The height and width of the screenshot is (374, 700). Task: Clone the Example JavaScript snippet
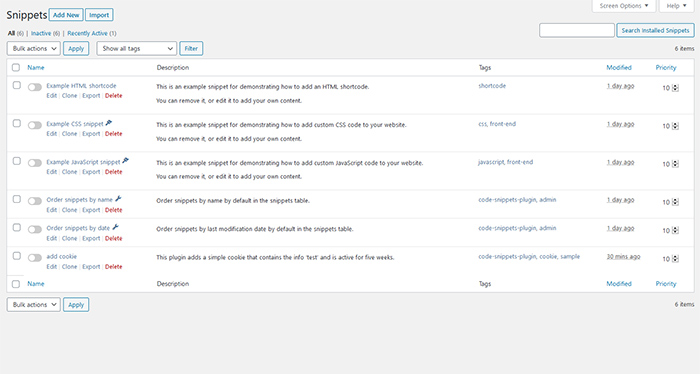pyautogui.click(x=69, y=172)
